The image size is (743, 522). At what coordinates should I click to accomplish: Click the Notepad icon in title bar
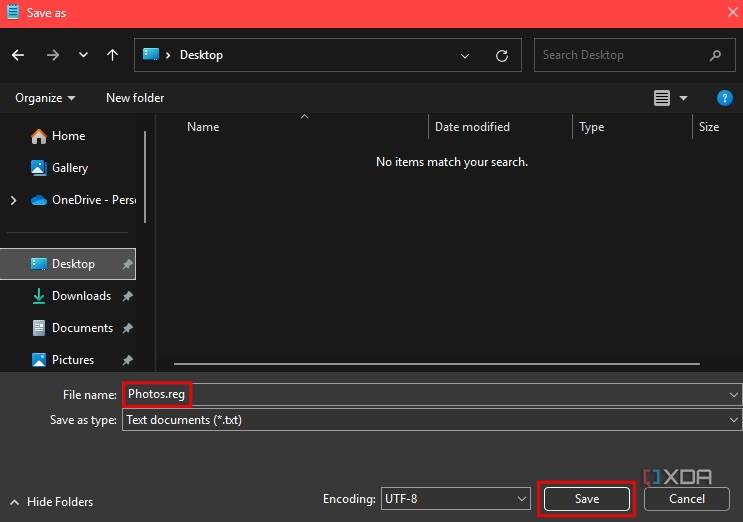(13, 12)
